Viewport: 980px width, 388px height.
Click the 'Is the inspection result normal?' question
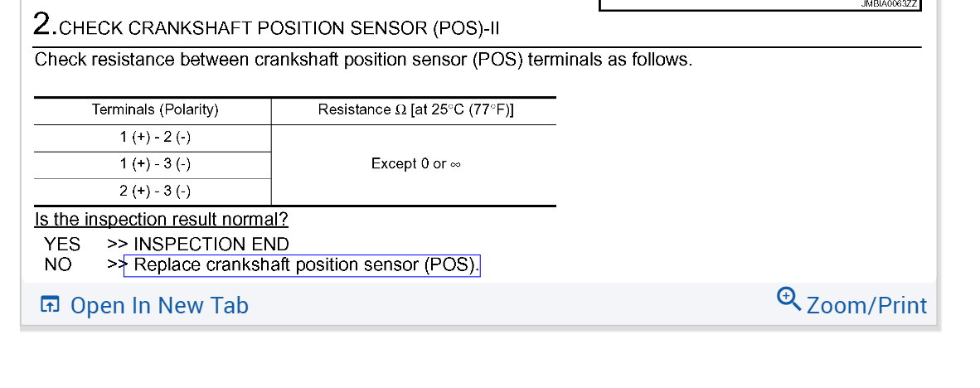click(162, 220)
